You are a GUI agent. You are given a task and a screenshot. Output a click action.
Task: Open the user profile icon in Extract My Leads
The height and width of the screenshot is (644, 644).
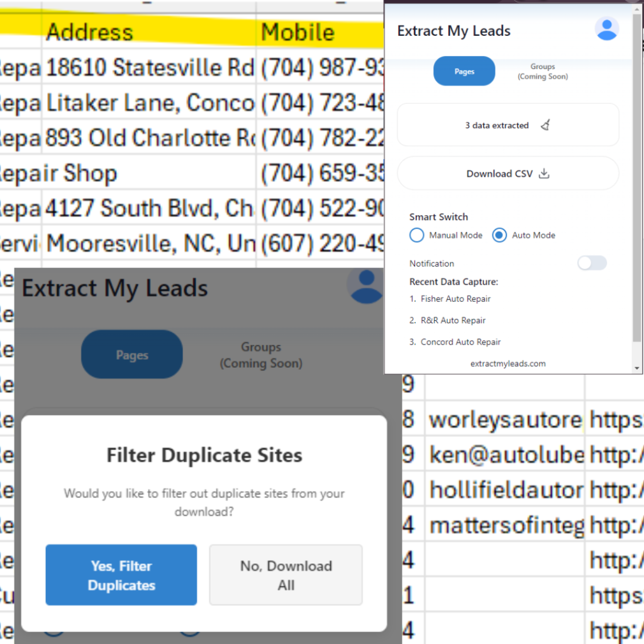606,28
